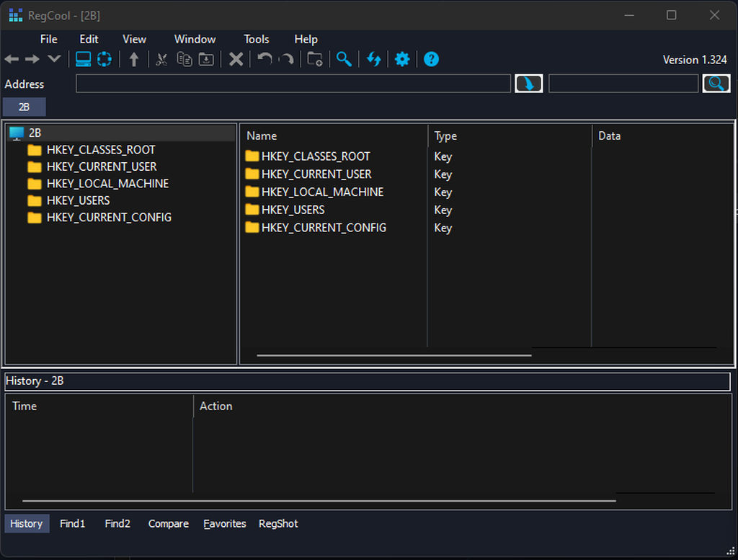This screenshot has height=560, width=738.
Task: Go back with the left arrow icon
Action: coord(12,59)
